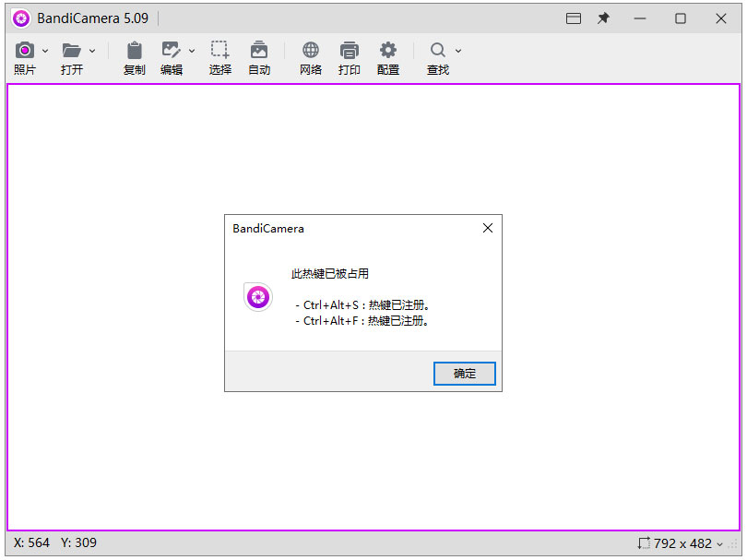
Task: Click the Ctrl+Alt+S hotkey line
Action: [x=362, y=305]
